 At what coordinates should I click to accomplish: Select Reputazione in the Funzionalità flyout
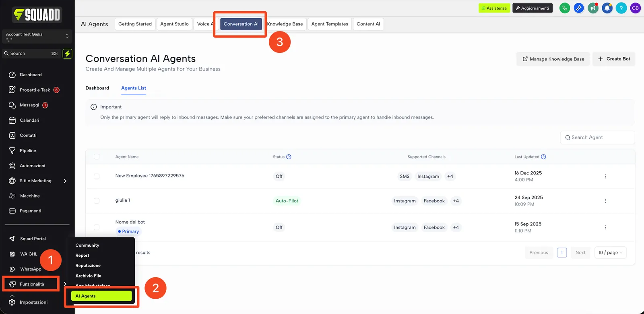point(88,266)
